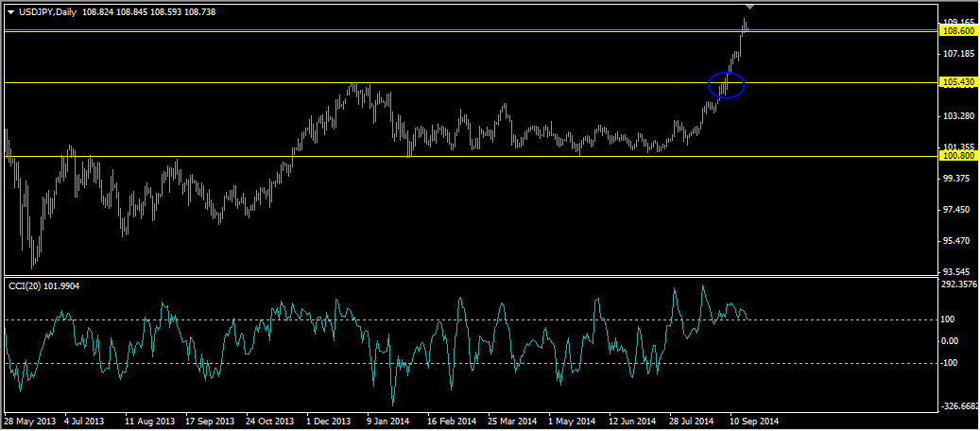Click the 101.355 price scale value
Image resolution: width=980 pixels, height=431 pixels.
coord(959,147)
